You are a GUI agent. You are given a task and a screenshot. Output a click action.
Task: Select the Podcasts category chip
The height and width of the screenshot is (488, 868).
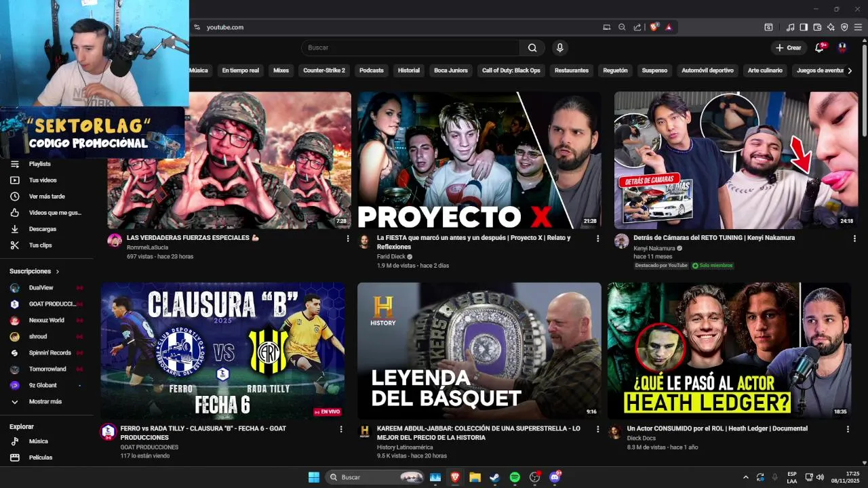(372, 70)
